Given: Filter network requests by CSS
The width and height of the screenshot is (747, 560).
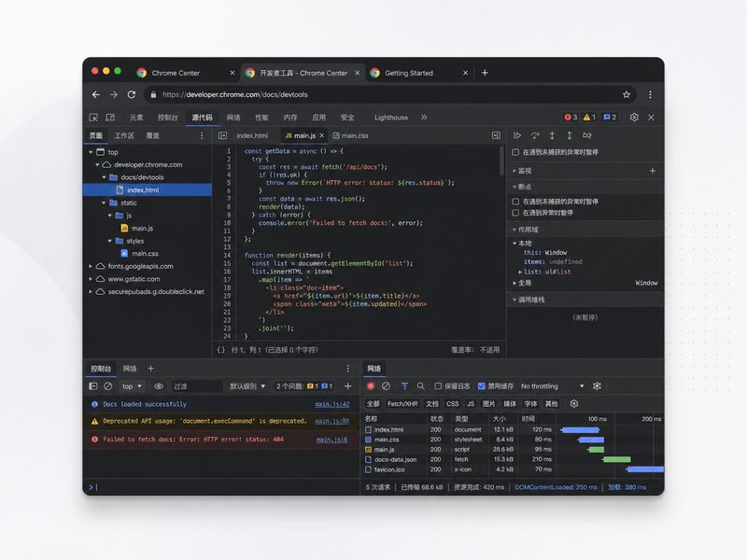Looking at the screenshot, I should click(x=453, y=404).
